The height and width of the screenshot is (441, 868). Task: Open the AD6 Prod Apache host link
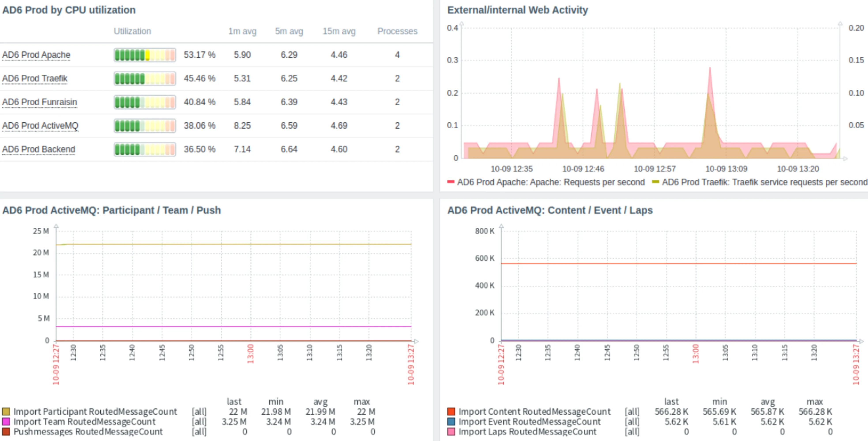36,55
